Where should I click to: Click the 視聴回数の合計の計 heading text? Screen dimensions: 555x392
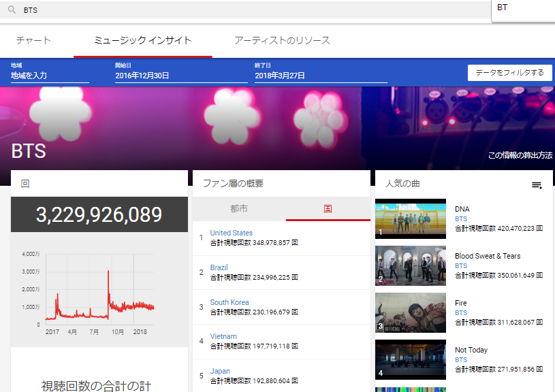click(x=96, y=386)
